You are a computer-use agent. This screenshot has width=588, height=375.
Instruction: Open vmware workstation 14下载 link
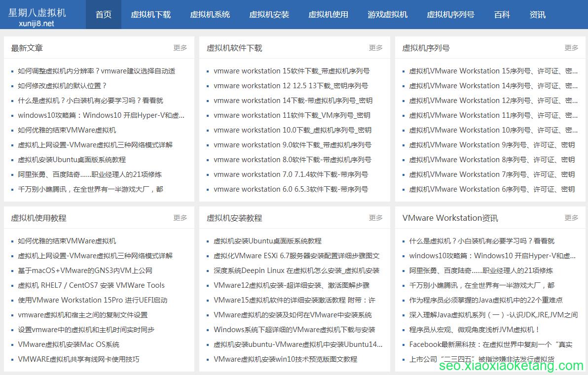[293, 101]
